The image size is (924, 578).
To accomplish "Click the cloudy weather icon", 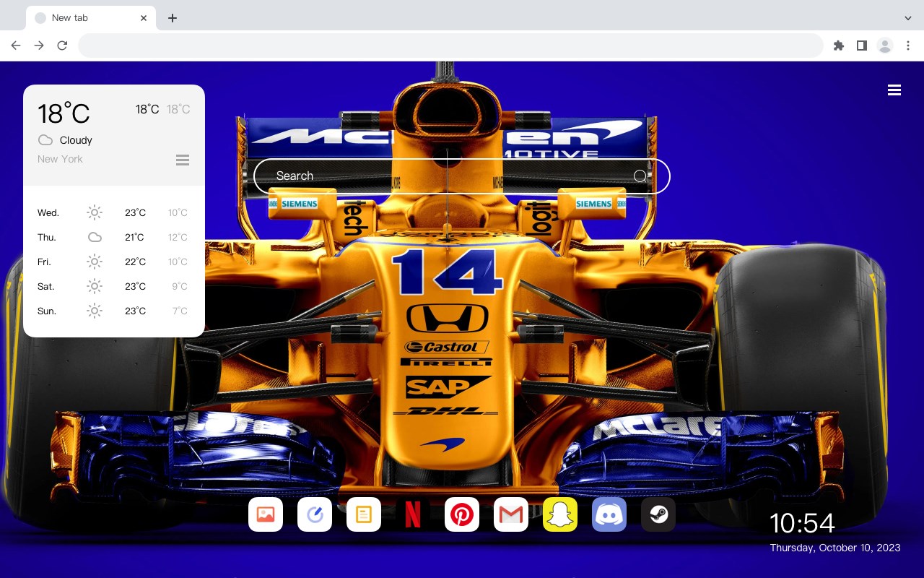I will (x=45, y=140).
